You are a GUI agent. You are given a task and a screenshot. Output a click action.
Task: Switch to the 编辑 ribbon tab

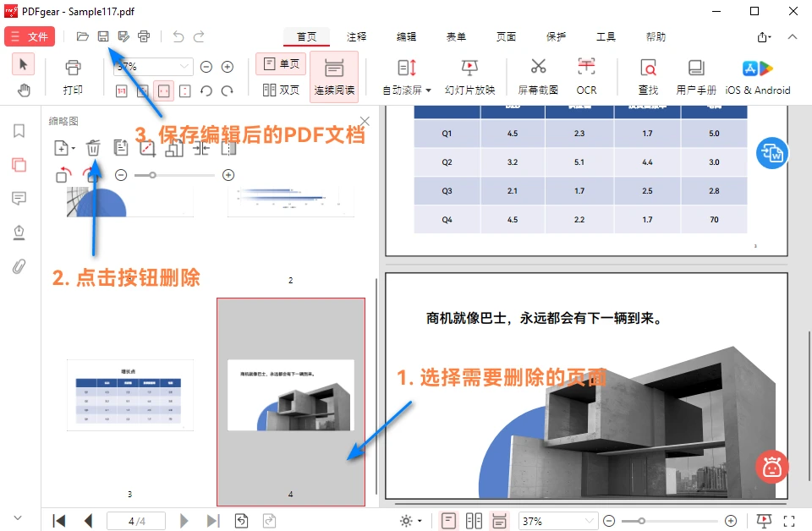(x=405, y=36)
